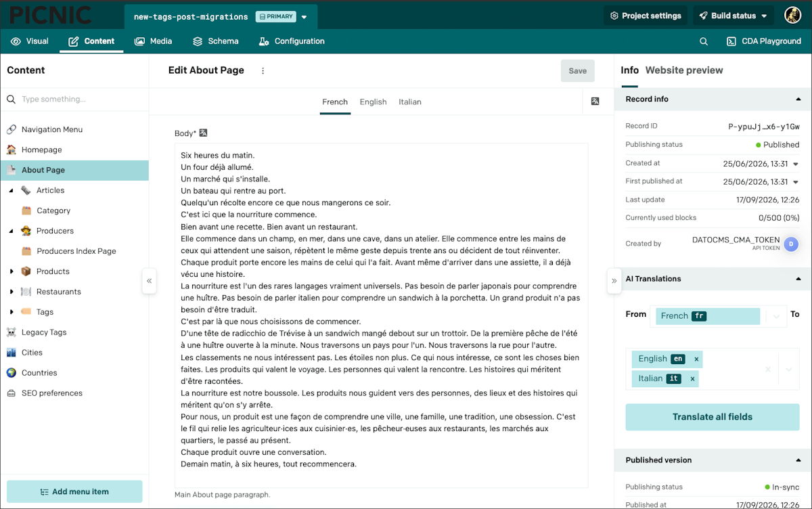Open environment dropdown next to PRIMARY badge

[x=304, y=17]
